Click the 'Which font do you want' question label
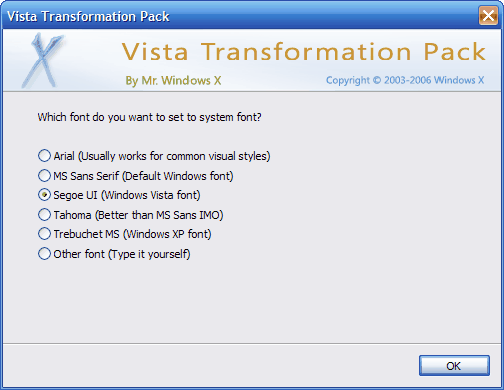Viewport: 504px width, 390px height. pyautogui.click(x=149, y=117)
